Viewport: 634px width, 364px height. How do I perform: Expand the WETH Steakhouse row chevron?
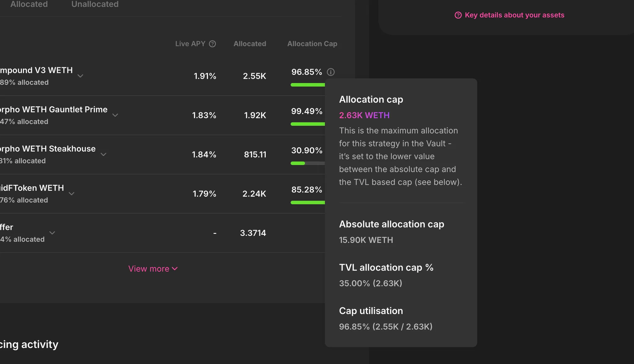[103, 155]
